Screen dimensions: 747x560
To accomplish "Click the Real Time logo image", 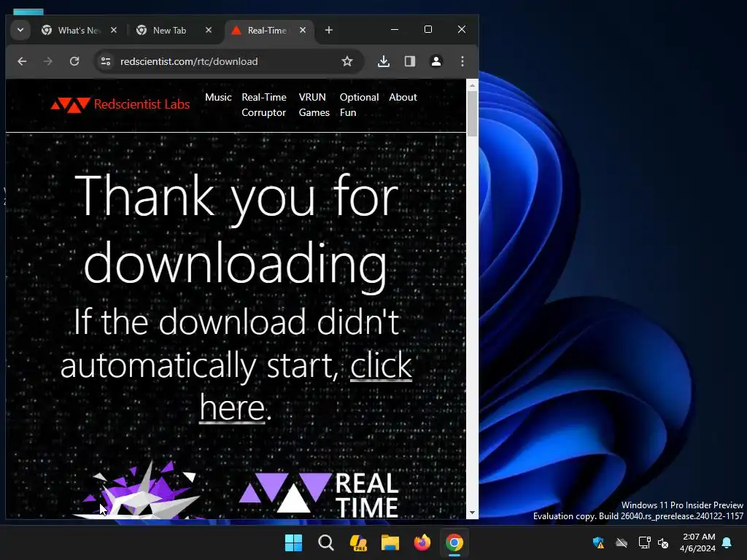I will 318,494.
